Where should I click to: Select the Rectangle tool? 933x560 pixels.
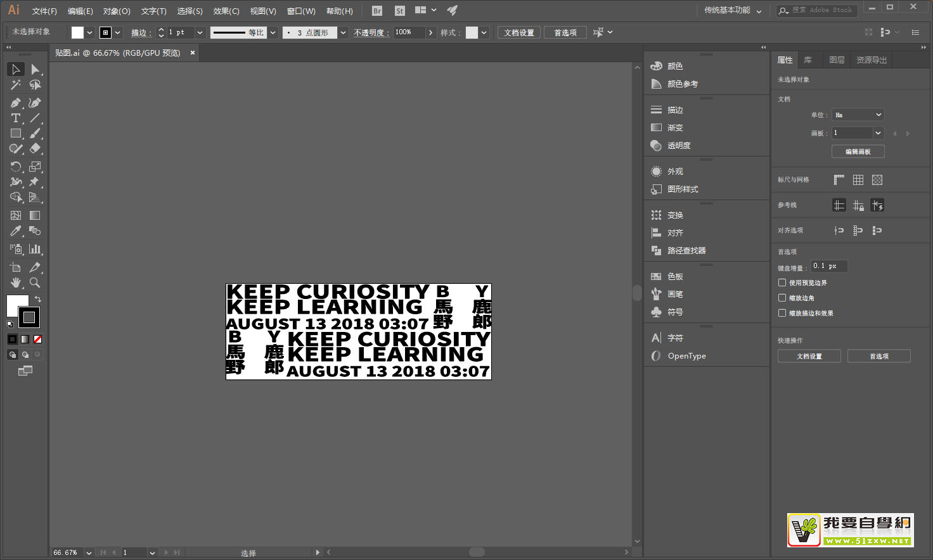point(16,133)
